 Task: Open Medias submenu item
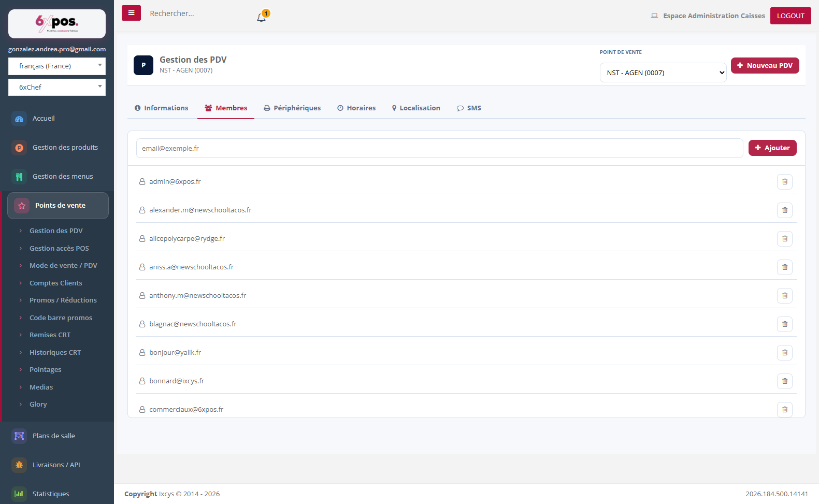(x=41, y=387)
